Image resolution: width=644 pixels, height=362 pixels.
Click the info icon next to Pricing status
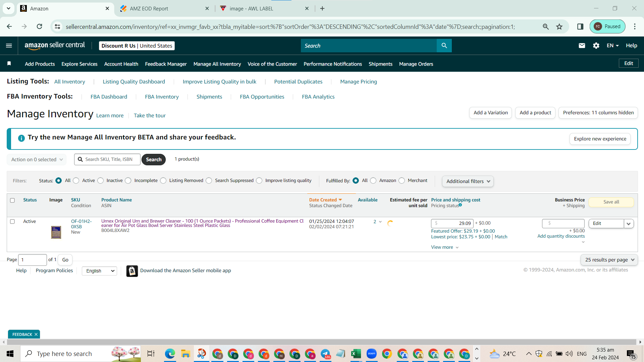[460, 205]
